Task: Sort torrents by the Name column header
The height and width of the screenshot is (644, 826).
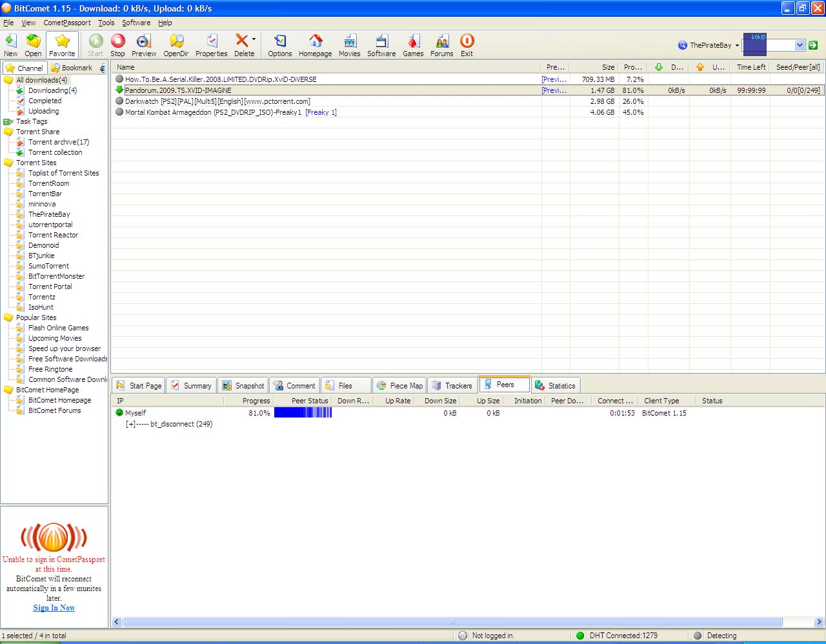Action: click(327, 67)
